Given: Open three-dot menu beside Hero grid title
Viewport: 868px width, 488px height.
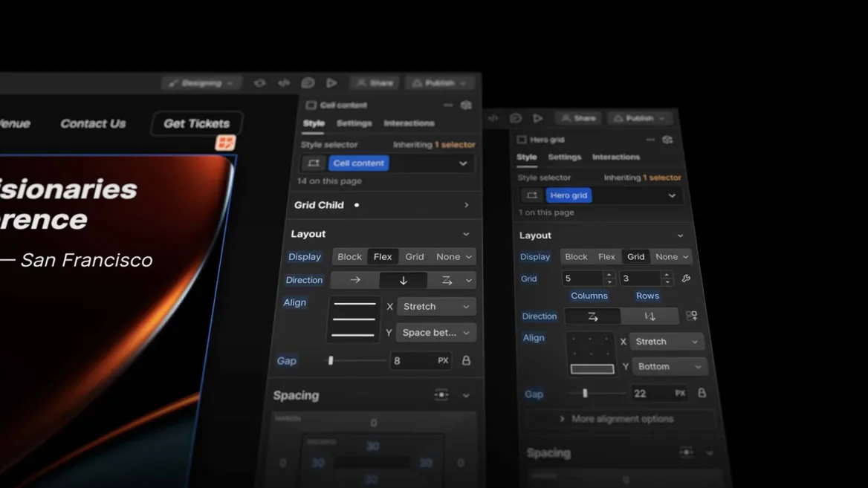Looking at the screenshot, I should click(650, 140).
